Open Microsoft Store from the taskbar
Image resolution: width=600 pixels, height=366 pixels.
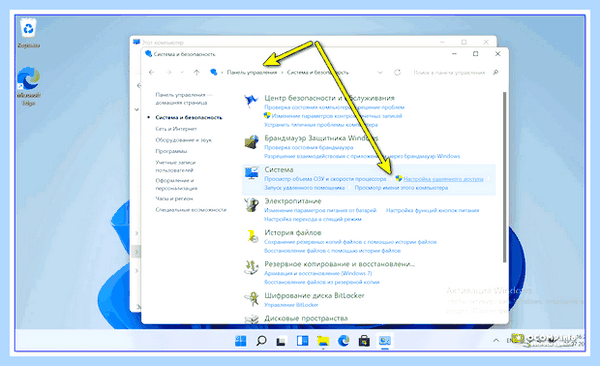coord(364,340)
